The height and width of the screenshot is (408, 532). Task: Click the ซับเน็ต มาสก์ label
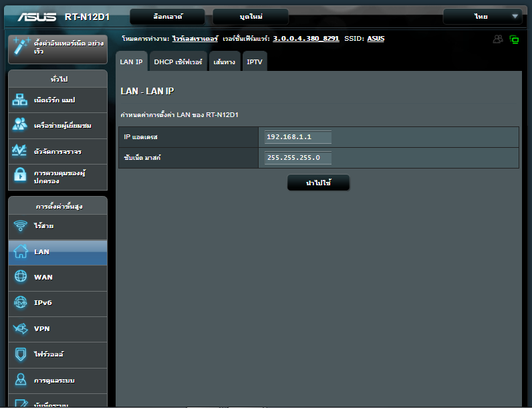point(142,158)
